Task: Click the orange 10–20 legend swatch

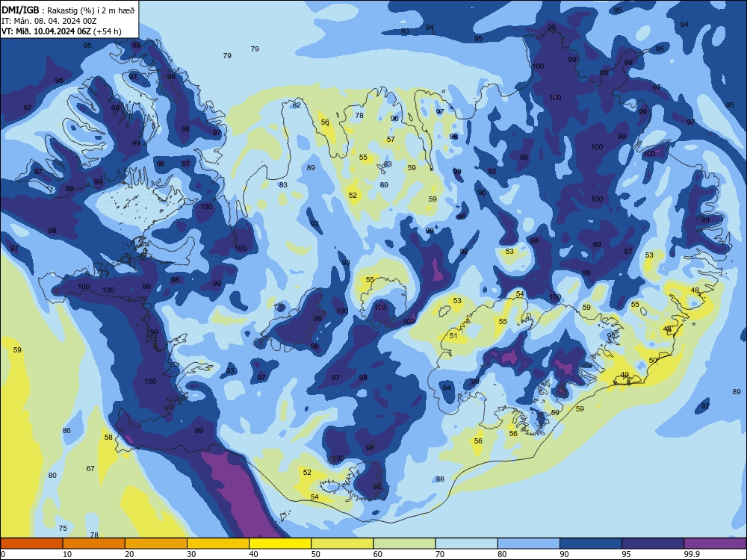Action: point(94,544)
